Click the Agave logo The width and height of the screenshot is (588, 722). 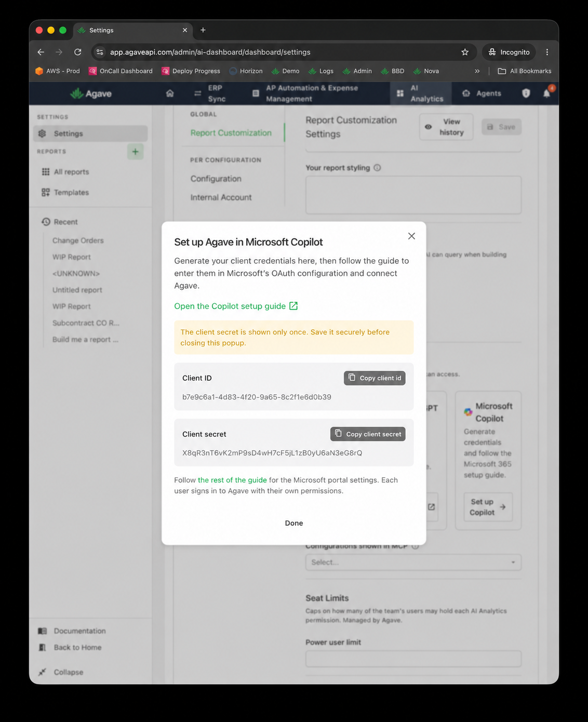91,93
